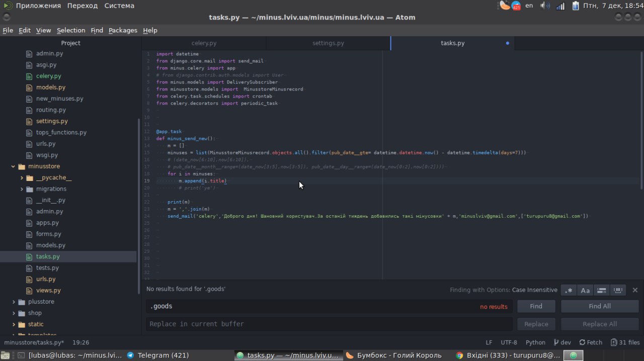This screenshot has width=644, height=361.
Task: Expand the shop folder
Action: click(x=14, y=313)
